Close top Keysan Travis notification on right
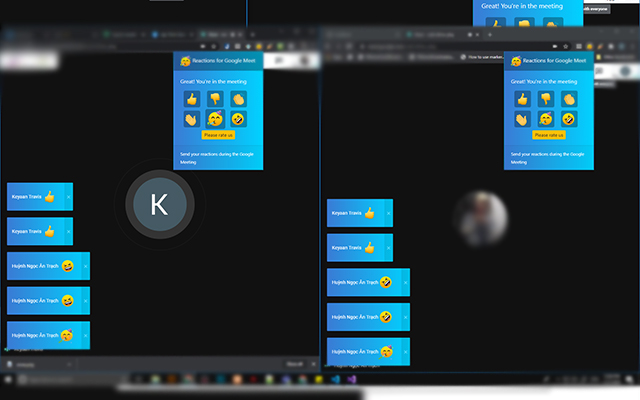This screenshot has width=640, height=400. tap(388, 214)
